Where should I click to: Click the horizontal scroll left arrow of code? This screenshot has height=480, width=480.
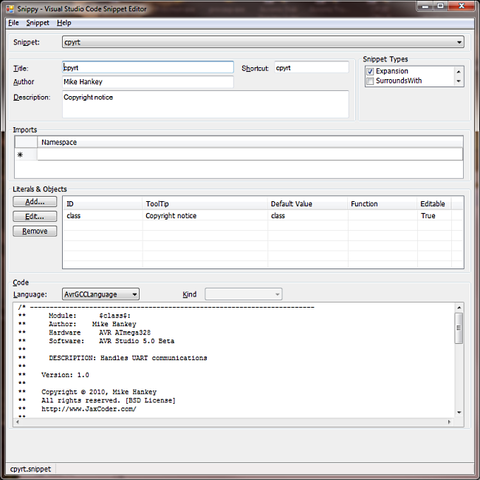point(18,422)
